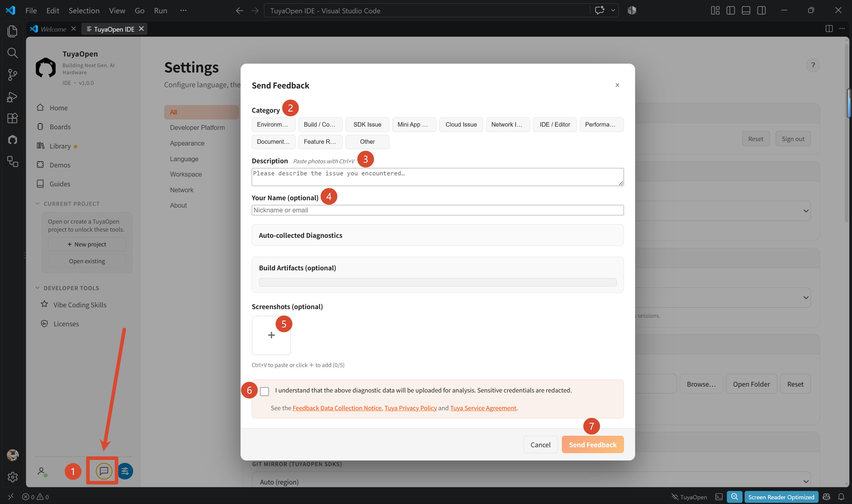
Task: Open the bottom activity bar view icon above Accounts
Action: click(x=12, y=161)
